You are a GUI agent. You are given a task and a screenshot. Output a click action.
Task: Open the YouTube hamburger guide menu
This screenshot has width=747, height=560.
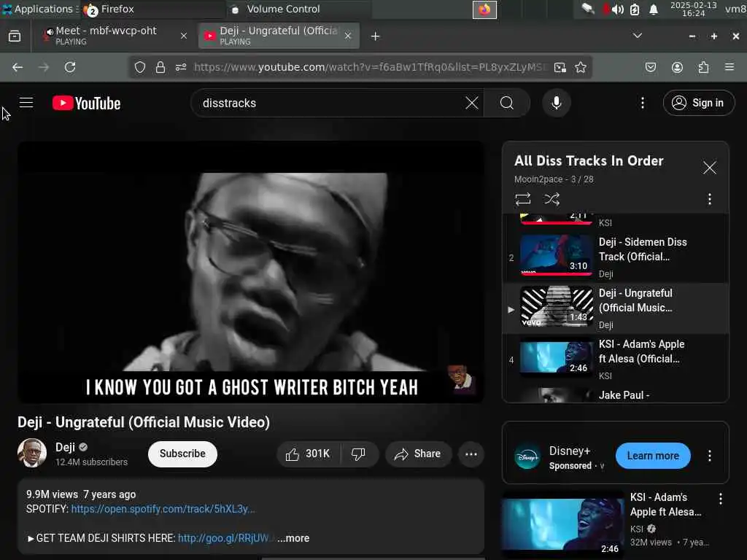click(26, 103)
